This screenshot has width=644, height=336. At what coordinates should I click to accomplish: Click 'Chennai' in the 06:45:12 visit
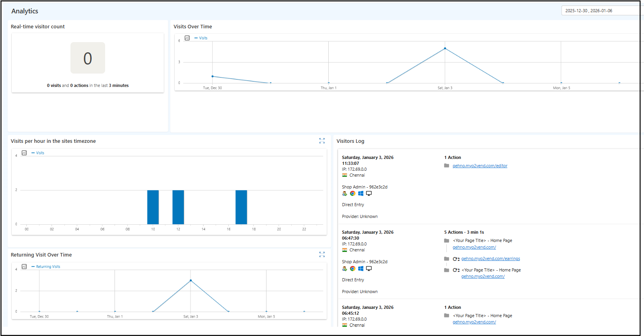coord(357,325)
